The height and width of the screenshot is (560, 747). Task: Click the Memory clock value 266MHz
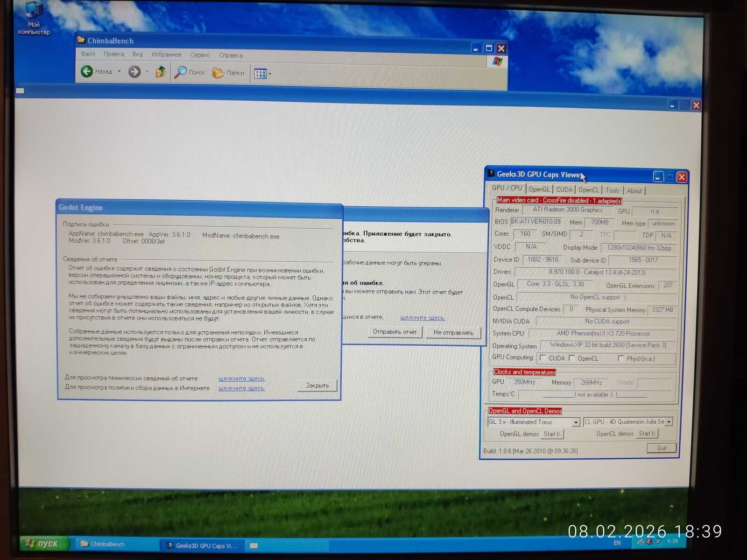[x=591, y=383]
